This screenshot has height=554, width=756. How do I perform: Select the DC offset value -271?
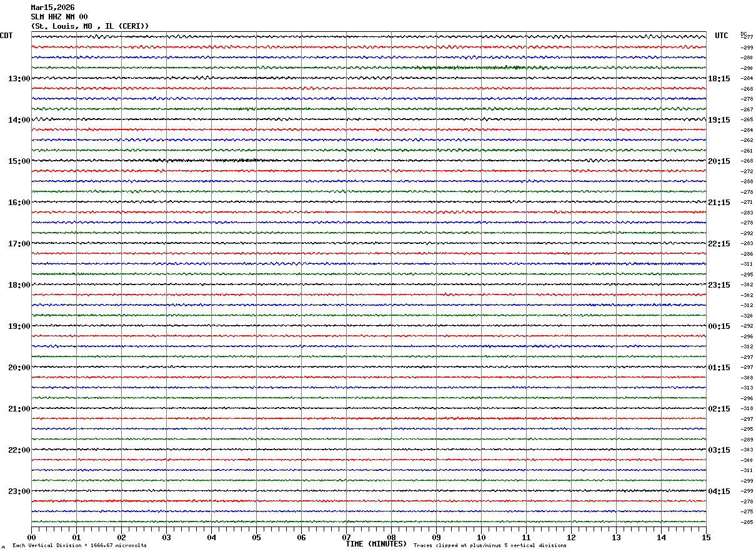[747, 203]
